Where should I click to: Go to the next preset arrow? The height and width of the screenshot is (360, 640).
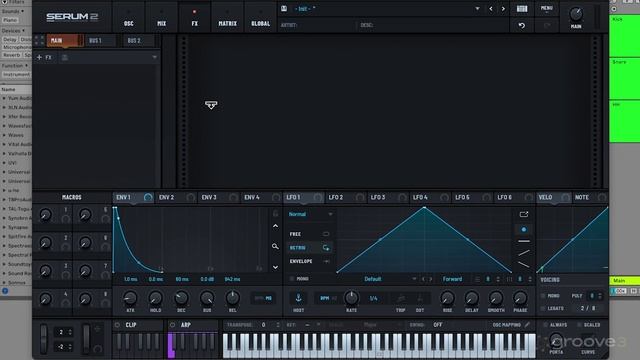pyautogui.click(x=503, y=9)
